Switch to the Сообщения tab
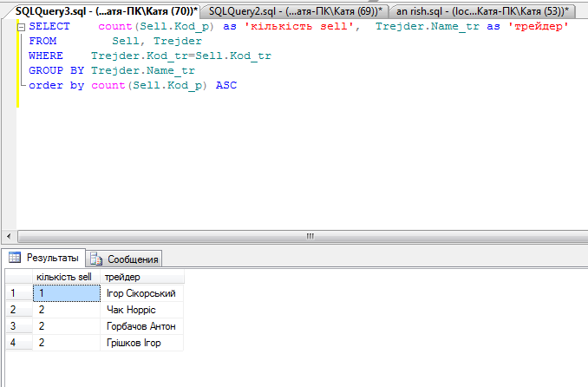Viewport: 588px width, 387px height. pos(125,259)
